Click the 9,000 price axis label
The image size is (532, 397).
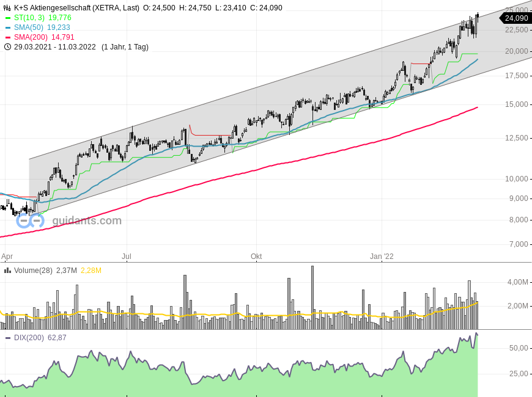(x=519, y=198)
